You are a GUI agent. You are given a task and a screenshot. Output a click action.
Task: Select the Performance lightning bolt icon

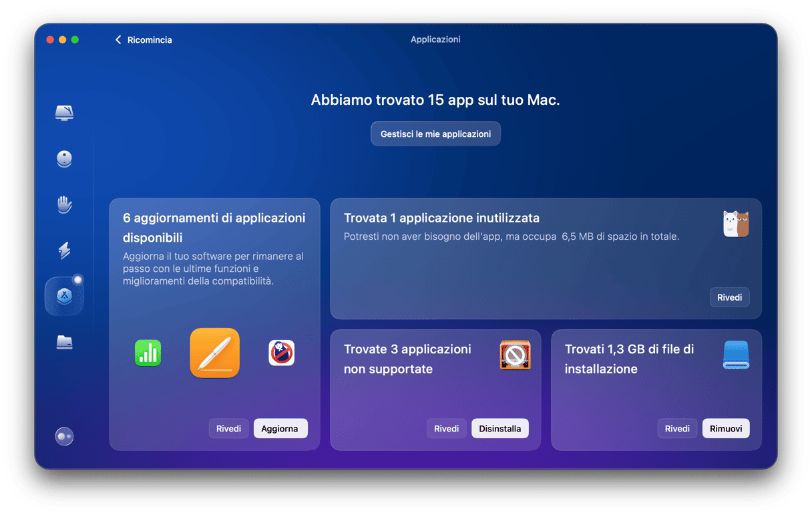(x=64, y=250)
